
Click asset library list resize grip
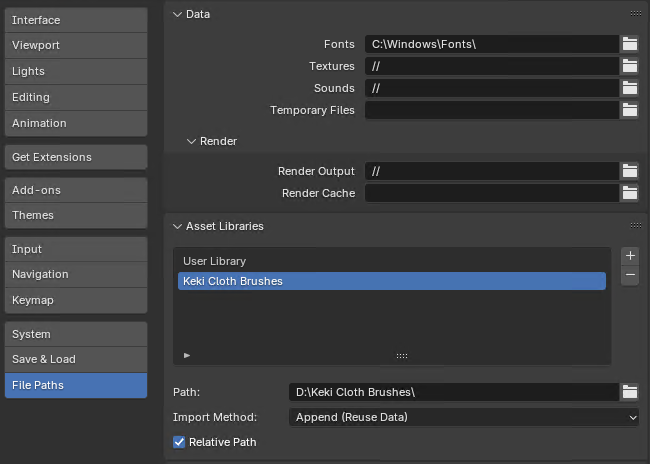[402, 356]
